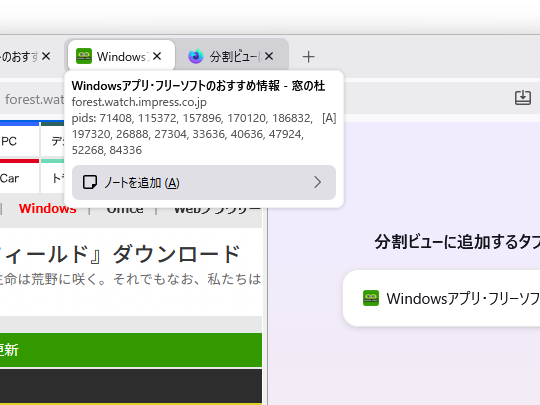Open the Car category link
The width and height of the screenshot is (540, 405).
pos(9,178)
